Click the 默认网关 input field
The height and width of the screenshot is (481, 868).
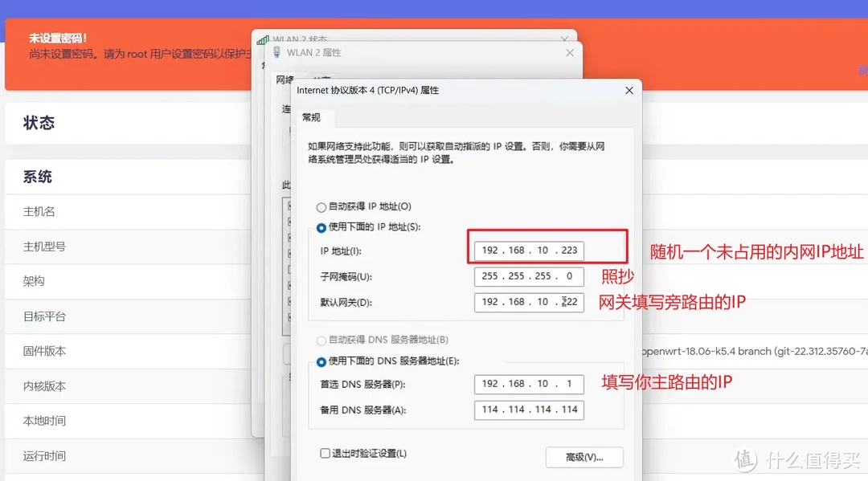529,303
